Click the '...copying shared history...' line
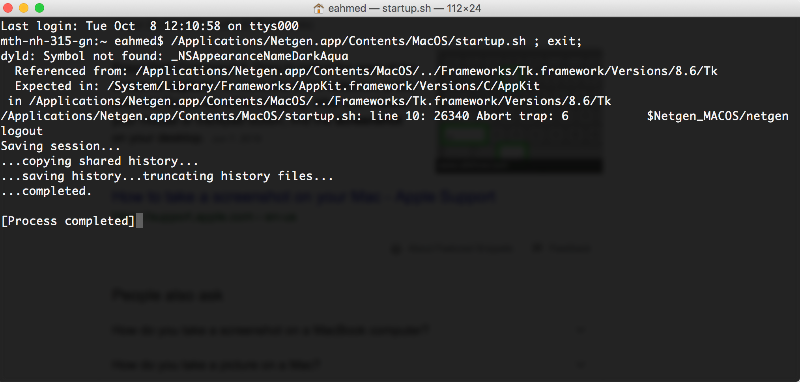 pyautogui.click(x=99, y=161)
